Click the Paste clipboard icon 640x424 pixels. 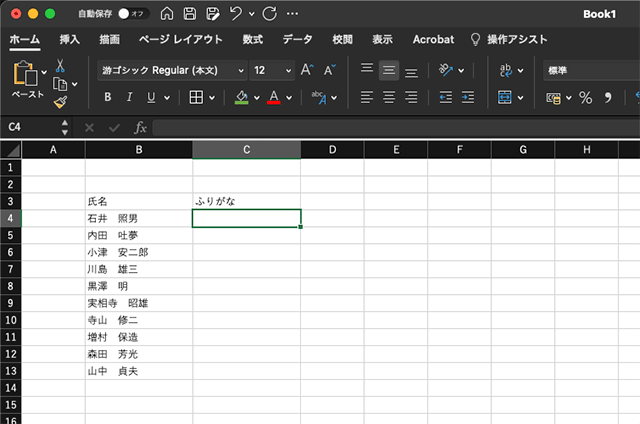[x=24, y=74]
